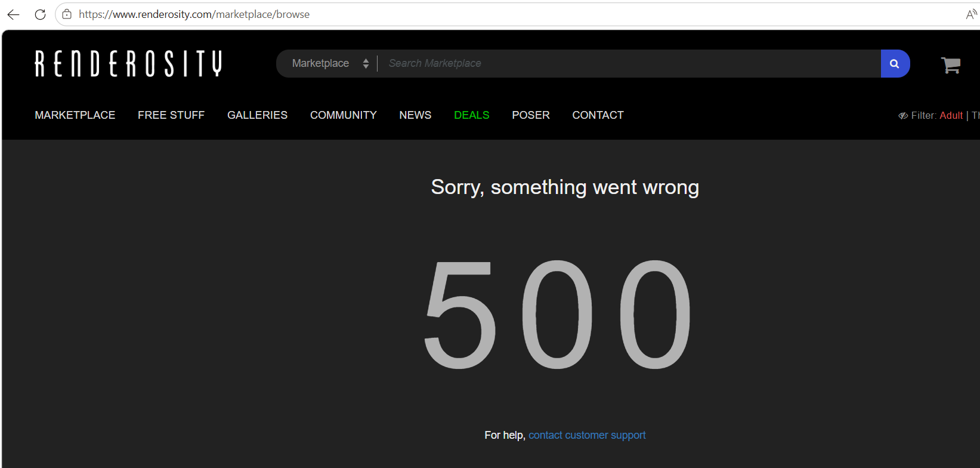This screenshot has height=468, width=980.
Task: Open the COMMUNITY menu
Action: pyautogui.click(x=344, y=115)
